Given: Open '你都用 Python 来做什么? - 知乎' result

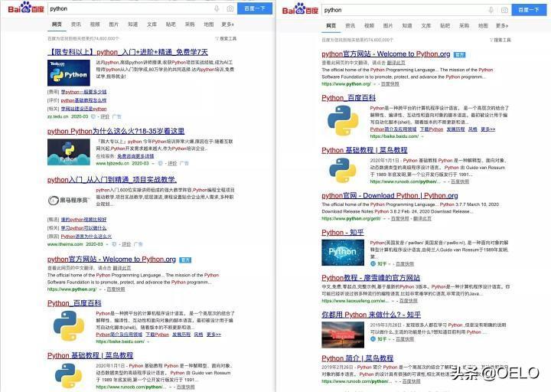Looking at the screenshot, I should [371, 315].
